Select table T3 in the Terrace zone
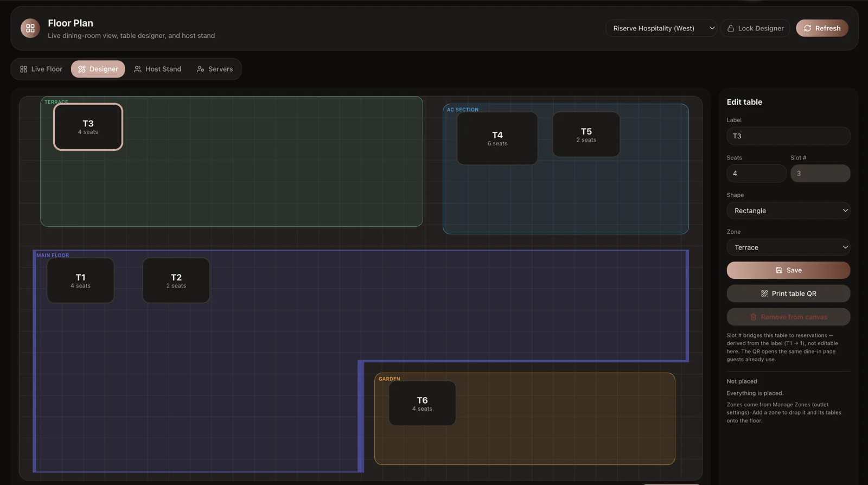 click(88, 127)
